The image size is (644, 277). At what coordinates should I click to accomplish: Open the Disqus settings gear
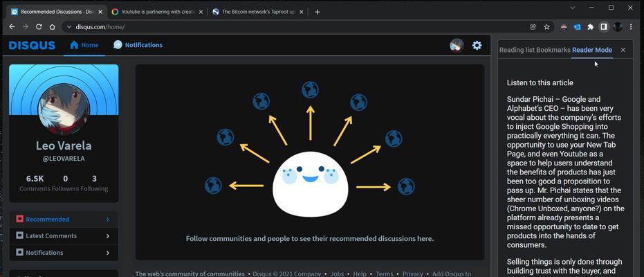[477, 45]
